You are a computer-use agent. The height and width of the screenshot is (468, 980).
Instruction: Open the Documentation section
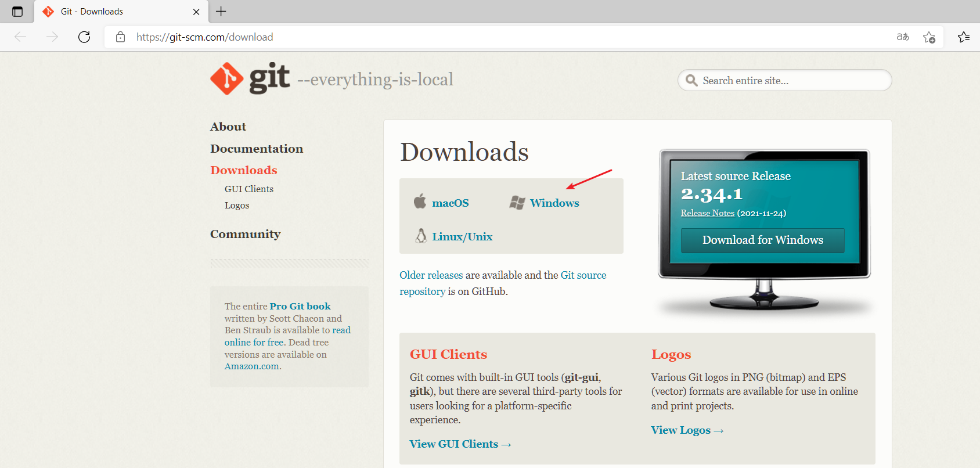point(257,149)
